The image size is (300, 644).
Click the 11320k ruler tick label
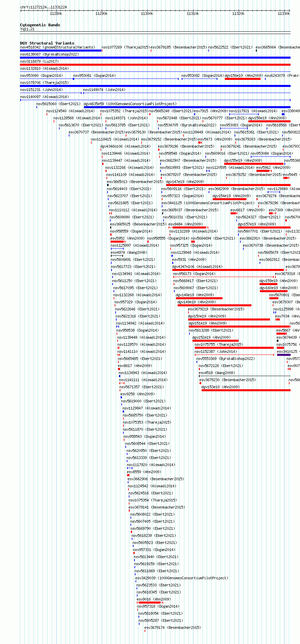pyautogui.click(x=238, y=13)
